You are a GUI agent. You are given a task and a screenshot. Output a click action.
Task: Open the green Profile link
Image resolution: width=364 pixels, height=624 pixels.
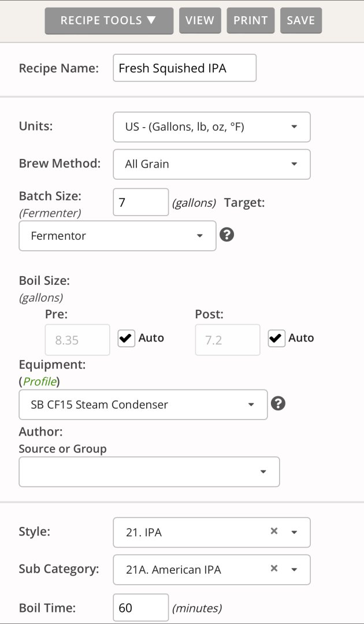[x=39, y=381]
